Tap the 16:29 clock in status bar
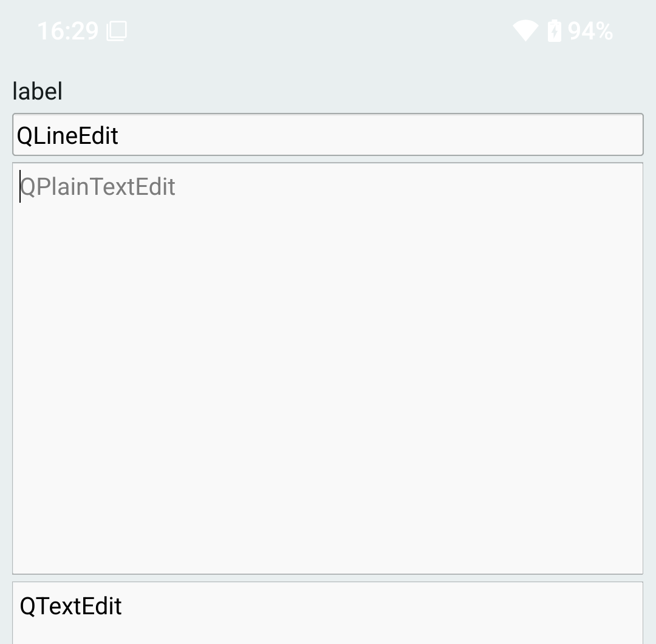656x644 pixels. click(x=67, y=30)
